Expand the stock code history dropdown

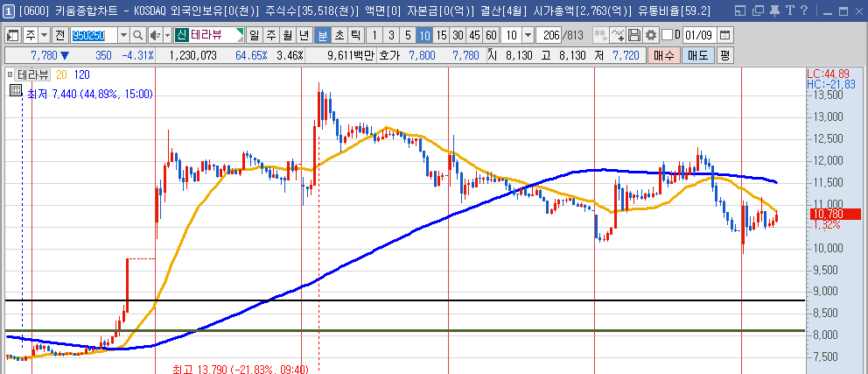pos(123,35)
